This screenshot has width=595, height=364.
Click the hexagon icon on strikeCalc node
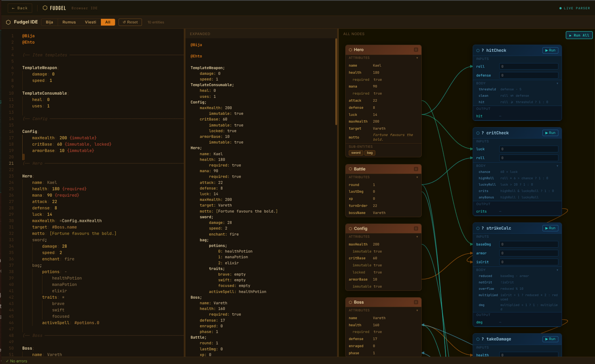tap(478, 228)
